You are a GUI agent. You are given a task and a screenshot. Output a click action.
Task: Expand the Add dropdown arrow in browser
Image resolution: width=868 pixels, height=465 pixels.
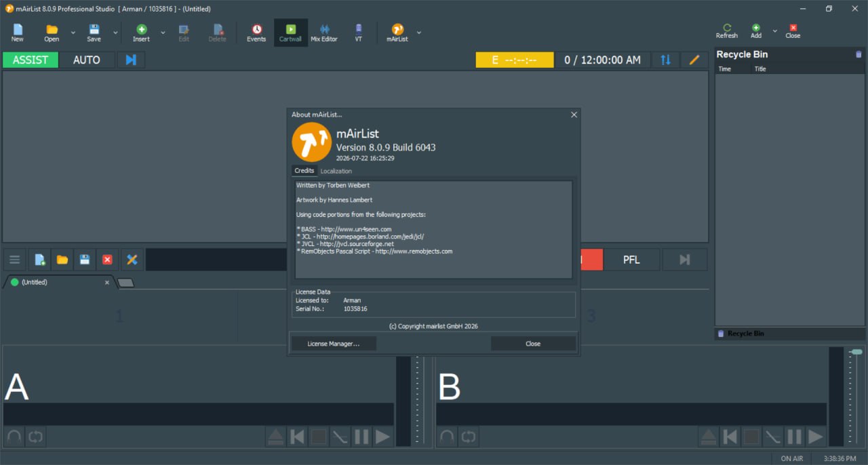click(775, 31)
